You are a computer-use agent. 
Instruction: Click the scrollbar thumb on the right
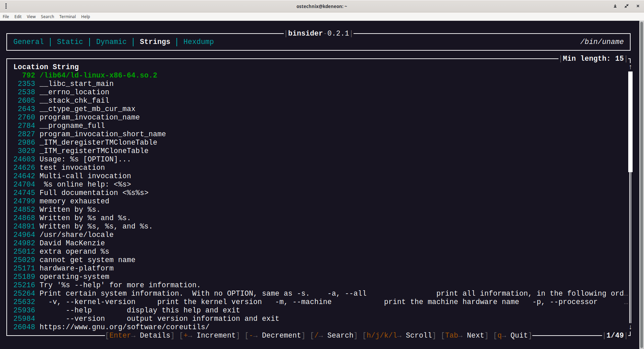(x=631, y=121)
